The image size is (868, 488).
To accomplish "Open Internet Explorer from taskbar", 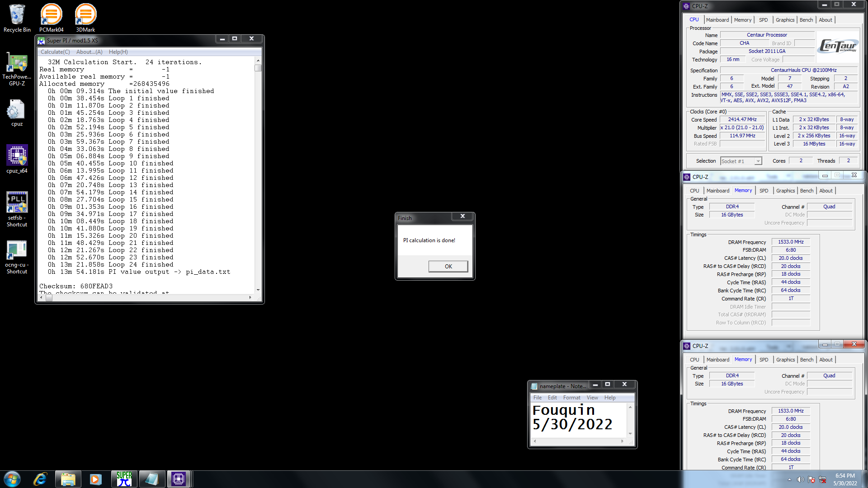I will click(40, 479).
